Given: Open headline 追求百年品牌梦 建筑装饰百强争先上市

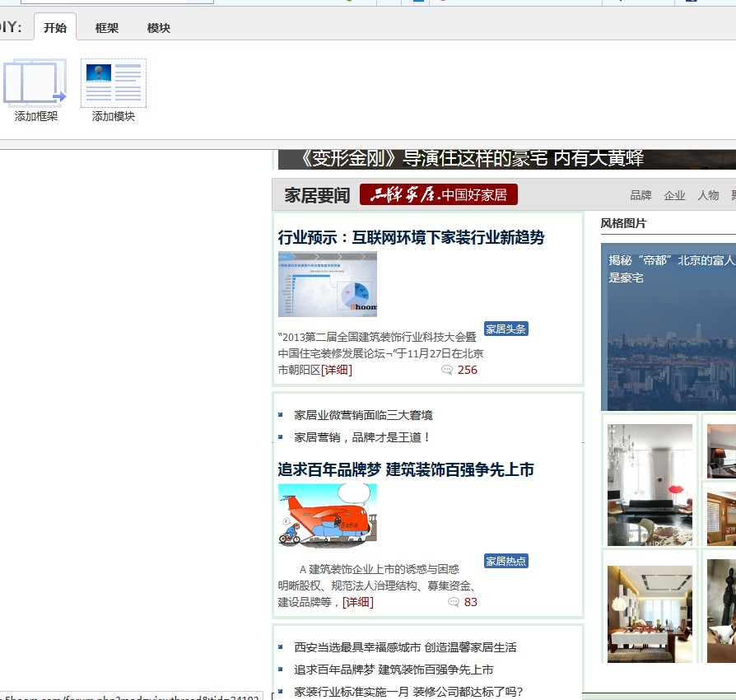Looking at the screenshot, I should pos(406,469).
